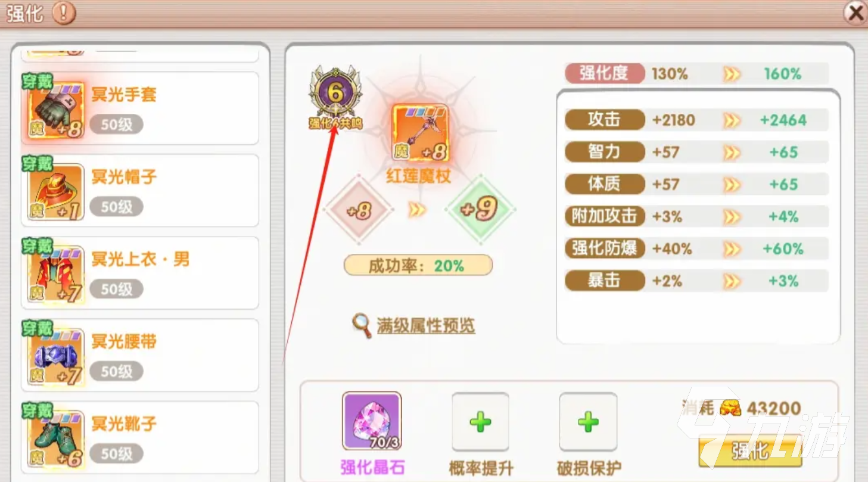868x482 pixels.
Task: Select the 冥光靴子 boots icon
Action: (56, 437)
